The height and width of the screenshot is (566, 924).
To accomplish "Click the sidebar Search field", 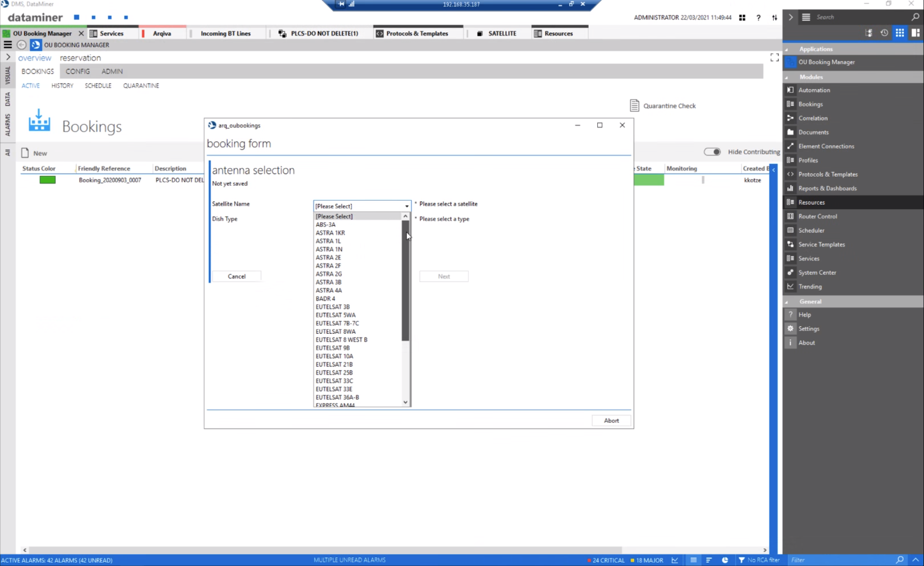I will click(860, 17).
